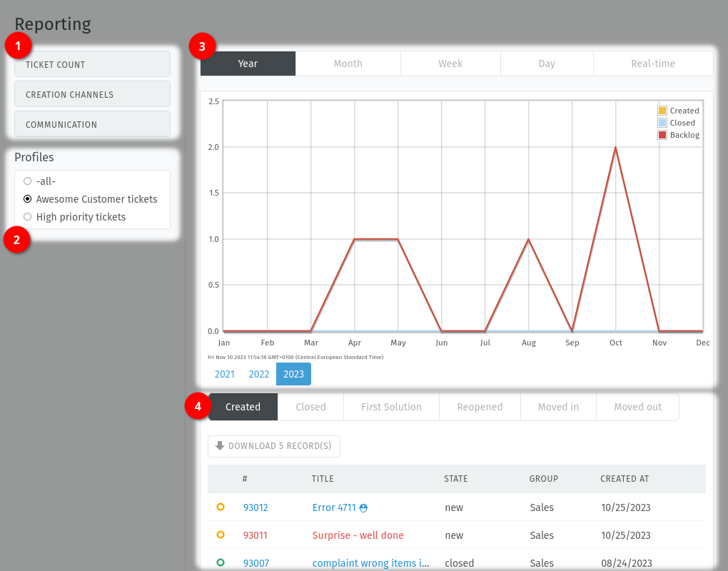Open the Communication report
Screen dimensions: 728x571
(x=92, y=124)
